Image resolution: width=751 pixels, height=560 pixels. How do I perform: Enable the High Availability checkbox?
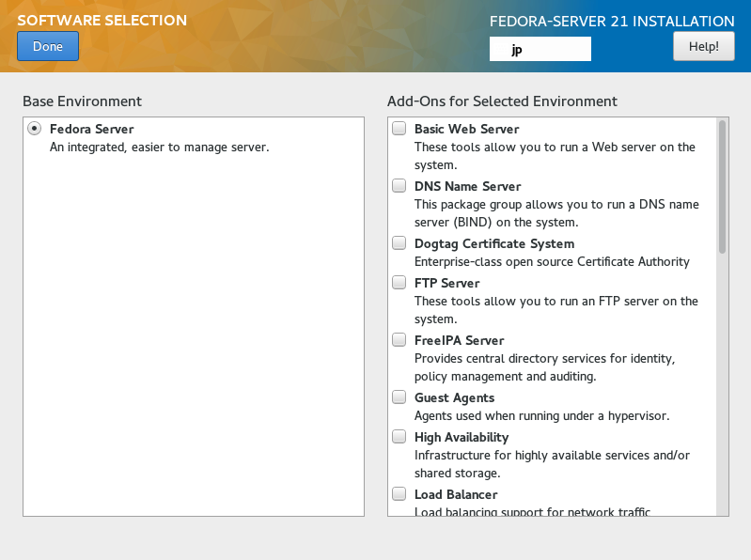(x=399, y=437)
